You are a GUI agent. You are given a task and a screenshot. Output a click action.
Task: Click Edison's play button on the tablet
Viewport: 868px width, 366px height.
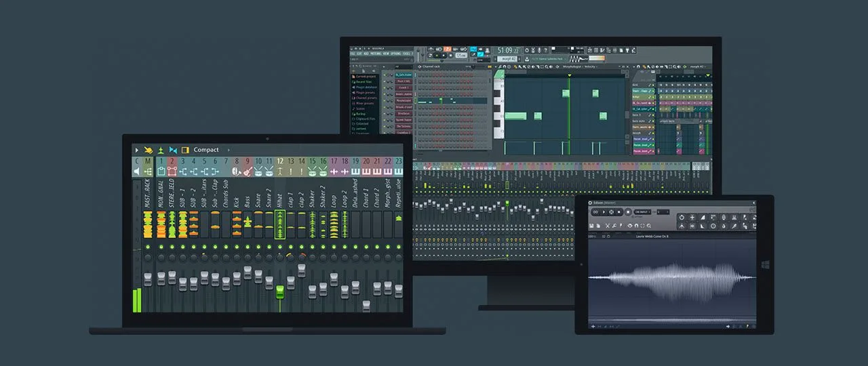point(604,212)
